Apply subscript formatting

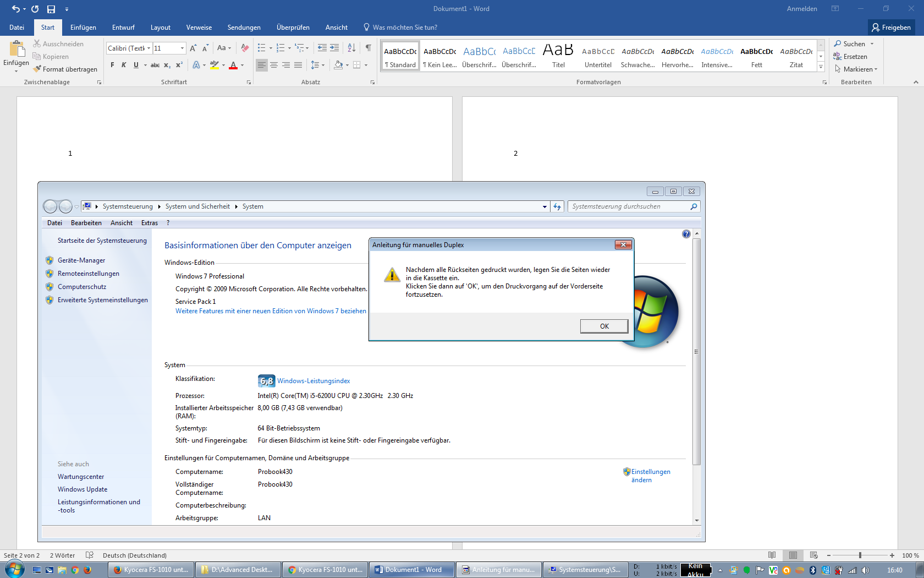[167, 65]
